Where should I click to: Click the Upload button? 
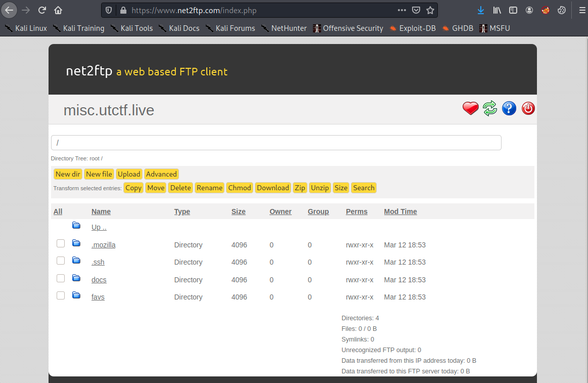(x=129, y=174)
